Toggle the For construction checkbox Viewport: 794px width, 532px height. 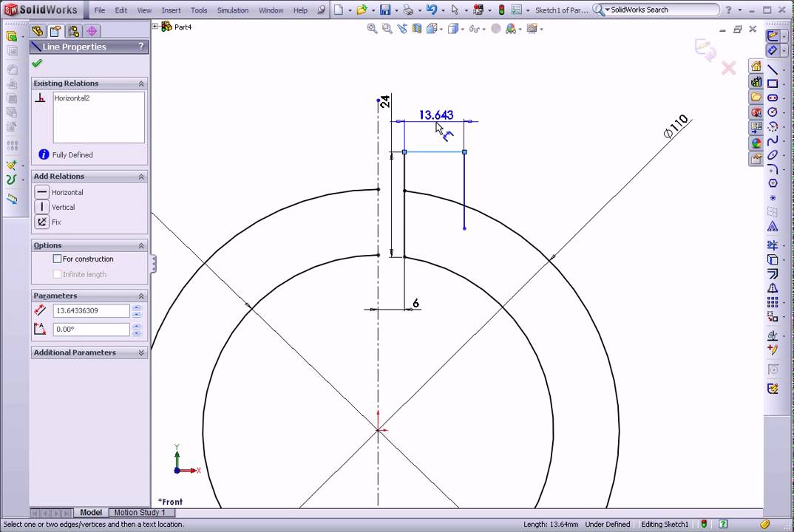pyautogui.click(x=57, y=259)
